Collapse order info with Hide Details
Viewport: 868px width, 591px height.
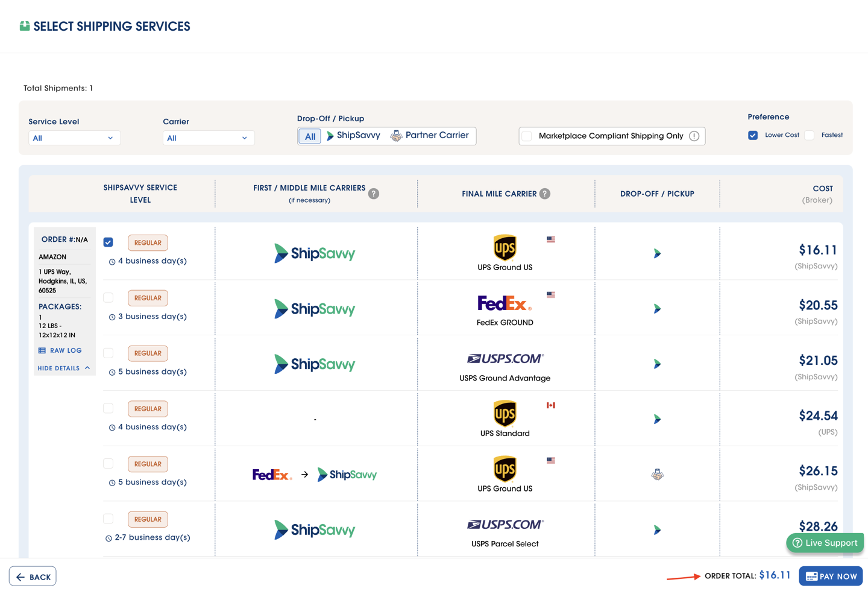pyautogui.click(x=63, y=368)
